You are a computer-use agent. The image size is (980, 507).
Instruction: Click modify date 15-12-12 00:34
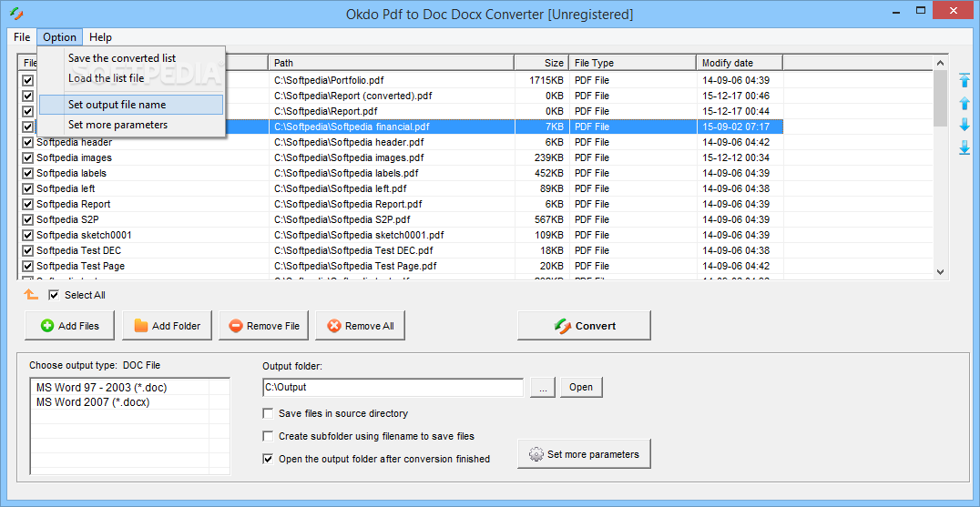tap(736, 158)
